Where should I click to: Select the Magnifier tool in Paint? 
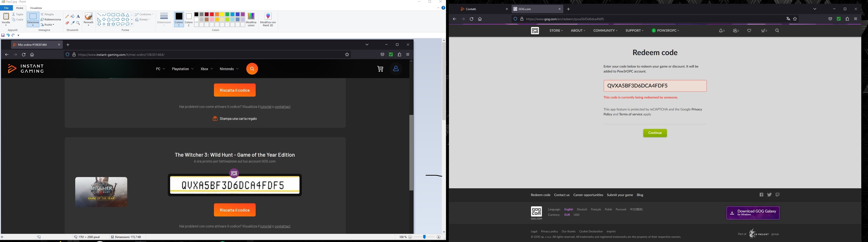[x=78, y=23]
